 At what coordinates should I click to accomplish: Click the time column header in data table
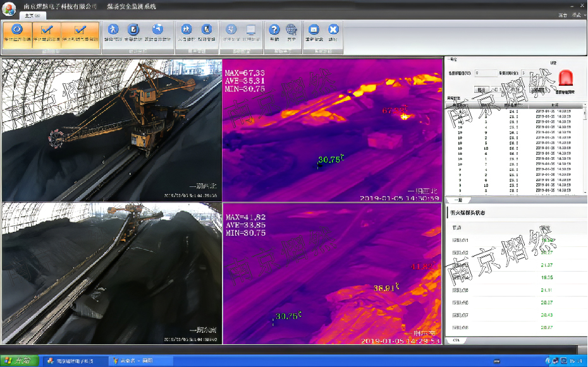click(554, 105)
